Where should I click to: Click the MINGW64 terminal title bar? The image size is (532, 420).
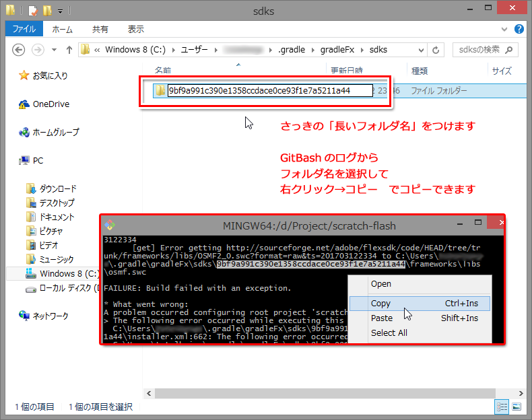(308, 225)
